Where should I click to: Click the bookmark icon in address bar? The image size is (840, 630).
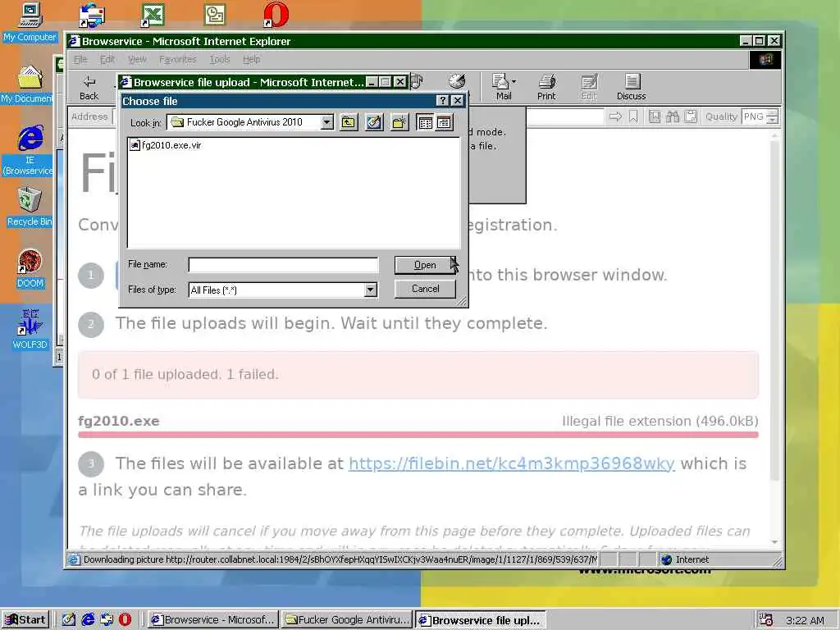pyautogui.click(x=633, y=116)
